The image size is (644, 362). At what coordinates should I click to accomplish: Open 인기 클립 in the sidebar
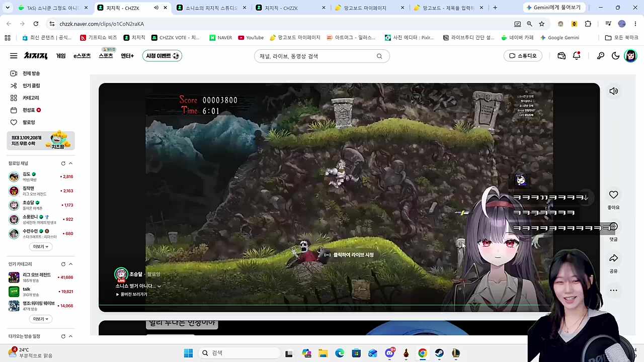pos(31,85)
